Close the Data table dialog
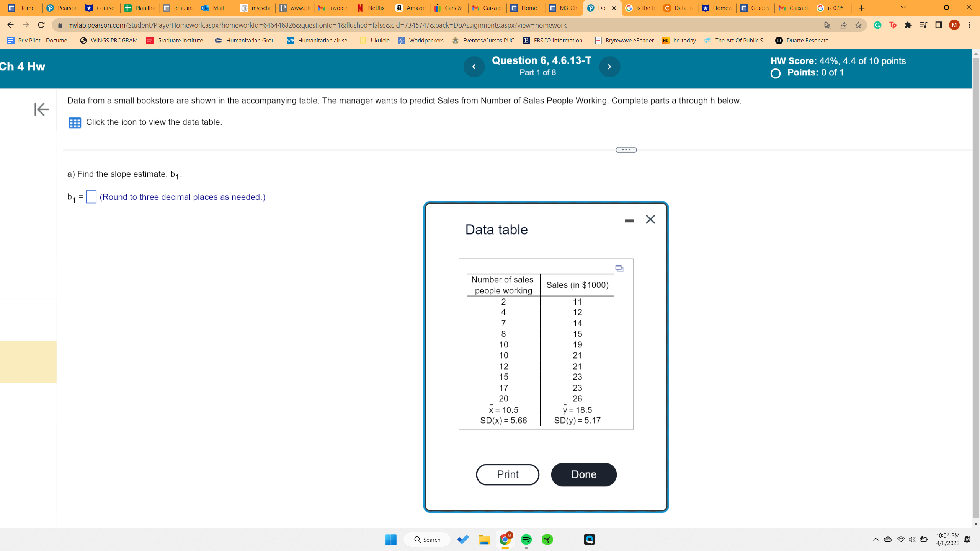980x551 pixels. (x=650, y=219)
